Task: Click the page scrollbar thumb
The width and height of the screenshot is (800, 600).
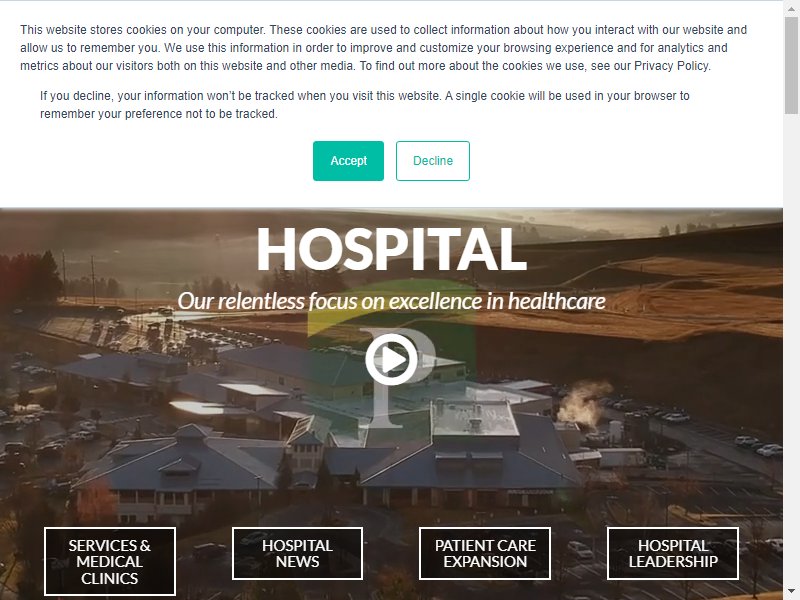Action: pos(791,64)
